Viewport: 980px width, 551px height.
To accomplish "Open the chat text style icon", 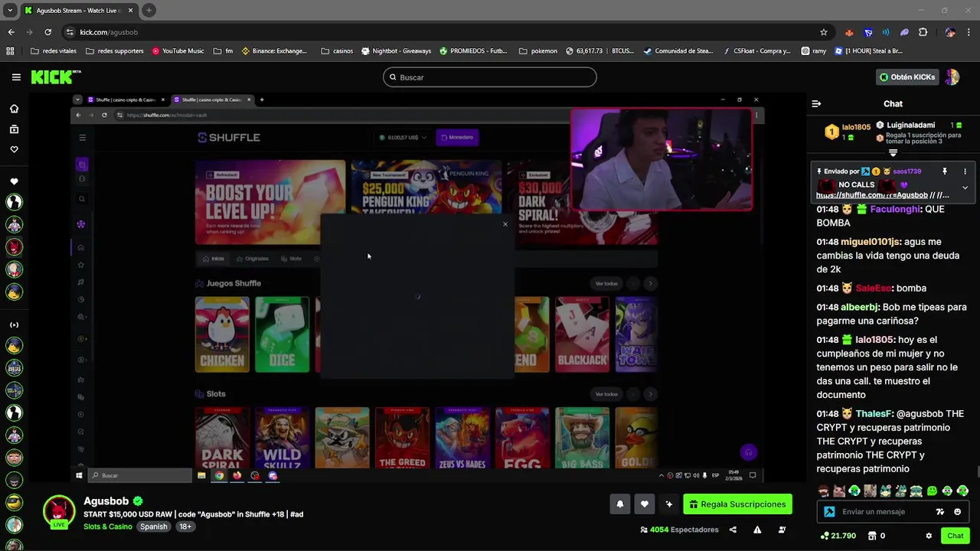I will click(x=940, y=512).
